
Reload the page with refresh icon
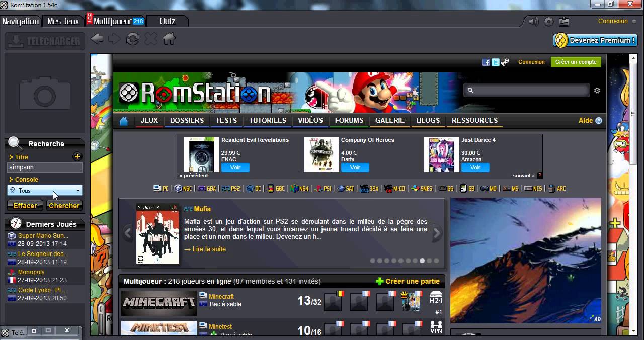pos(133,39)
